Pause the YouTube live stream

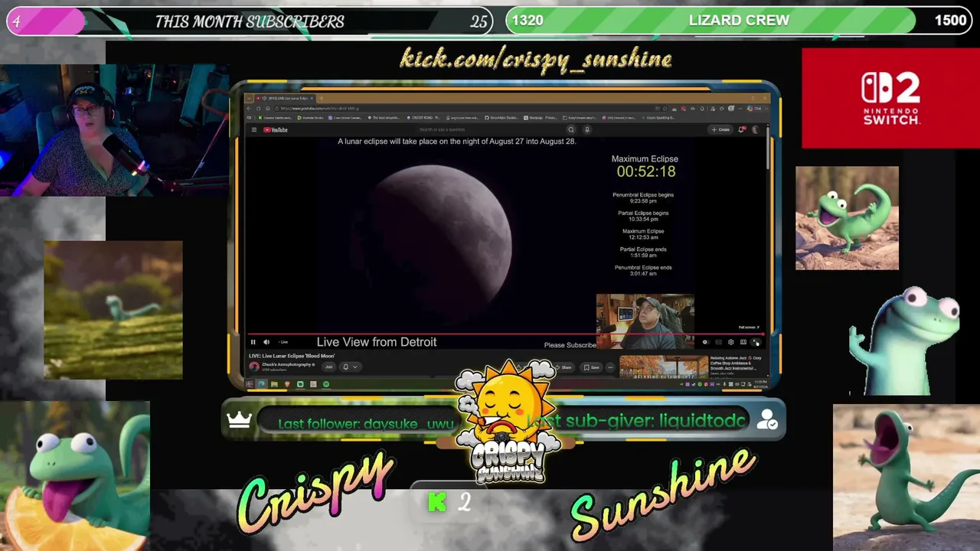click(253, 342)
